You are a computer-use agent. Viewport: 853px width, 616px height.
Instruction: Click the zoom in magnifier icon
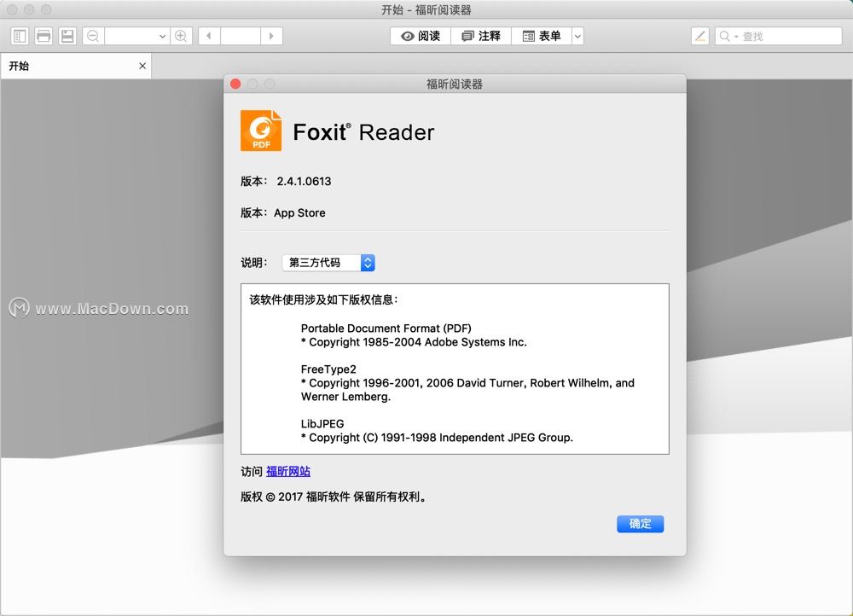tap(181, 37)
